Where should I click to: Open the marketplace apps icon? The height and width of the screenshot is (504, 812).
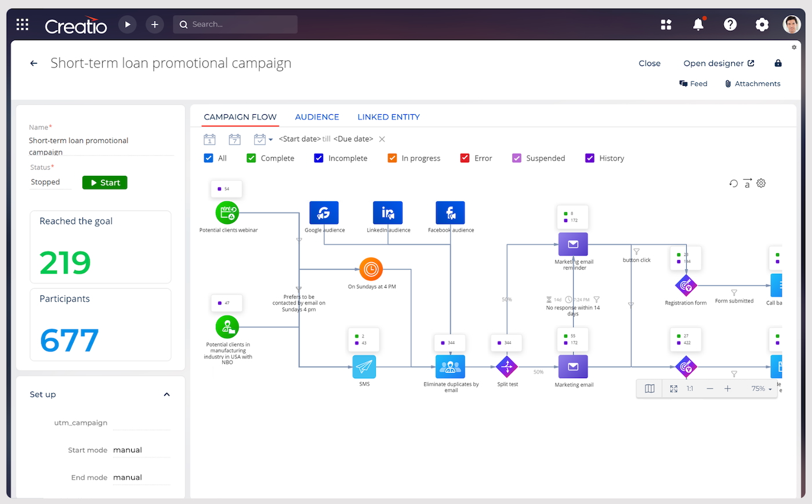pyautogui.click(x=666, y=24)
